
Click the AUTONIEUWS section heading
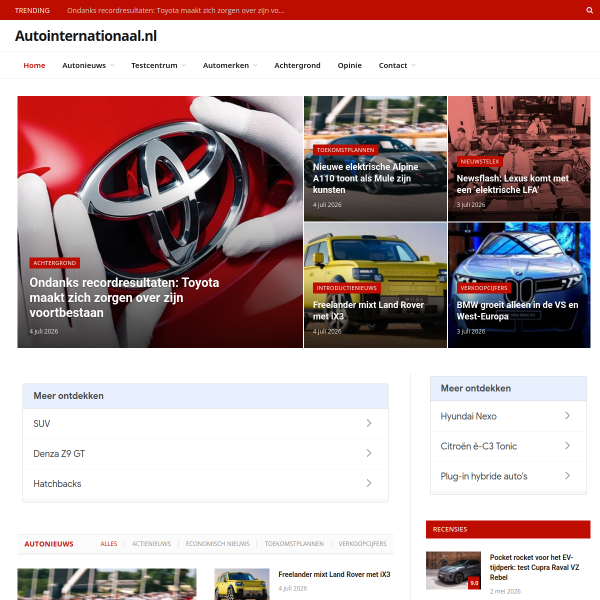(x=49, y=544)
